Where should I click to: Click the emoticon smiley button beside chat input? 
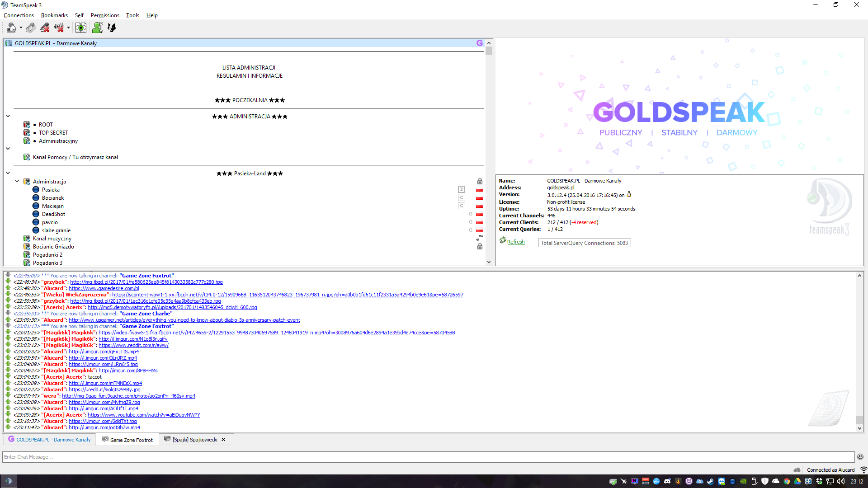[x=860, y=457]
